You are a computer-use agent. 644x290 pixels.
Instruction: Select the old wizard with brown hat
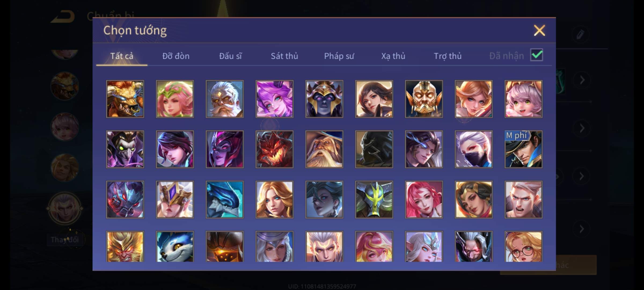324,149
